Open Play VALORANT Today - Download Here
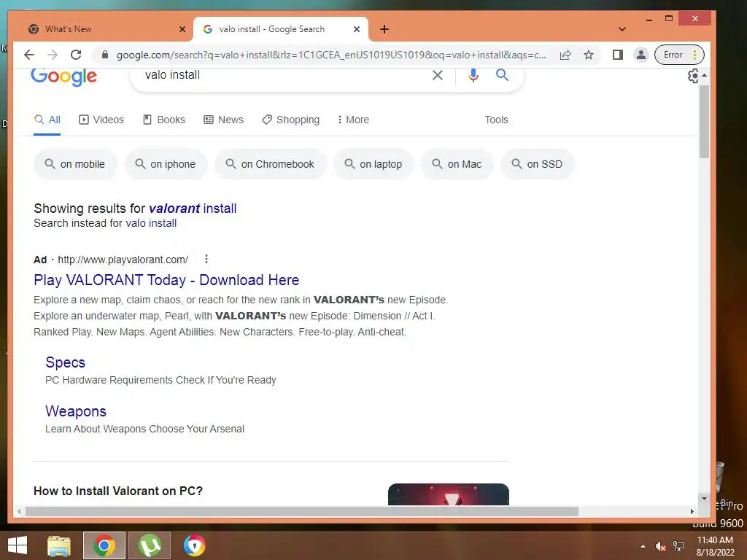747x560 pixels. 166,280
